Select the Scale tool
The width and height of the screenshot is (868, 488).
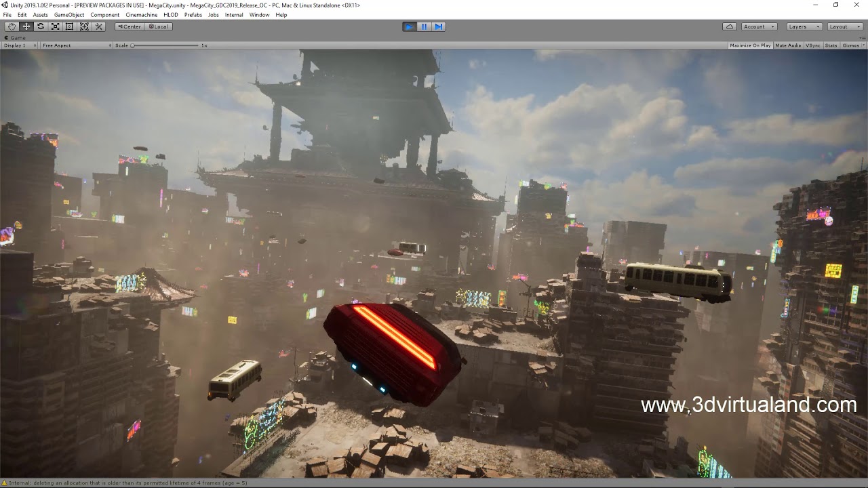tap(56, 26)
